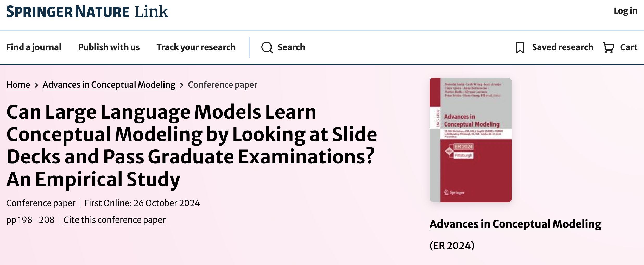
Task: Open the shopping Cart icon
Action: [x=609, y=47]
